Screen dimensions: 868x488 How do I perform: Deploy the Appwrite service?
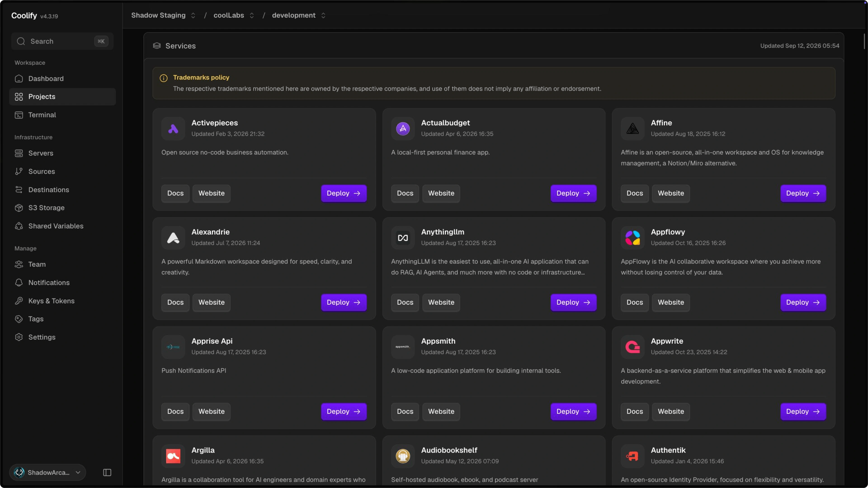pos(803,412)
